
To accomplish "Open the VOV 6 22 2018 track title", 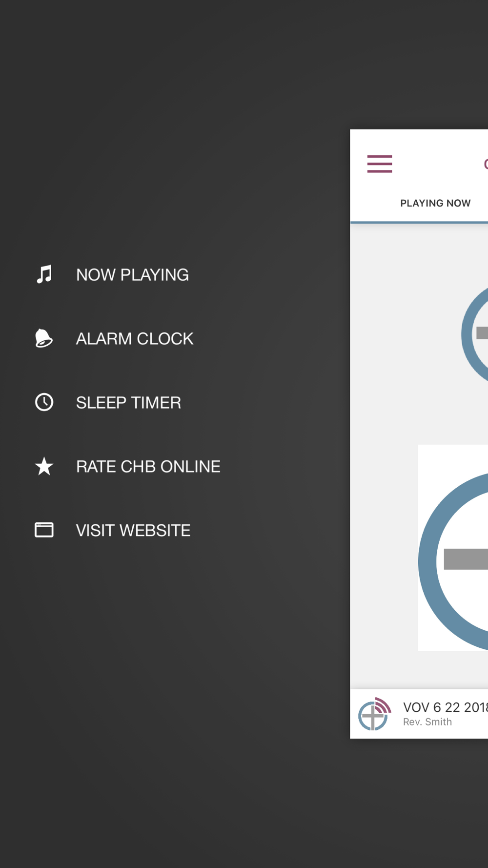I will [x=446, y=707].
